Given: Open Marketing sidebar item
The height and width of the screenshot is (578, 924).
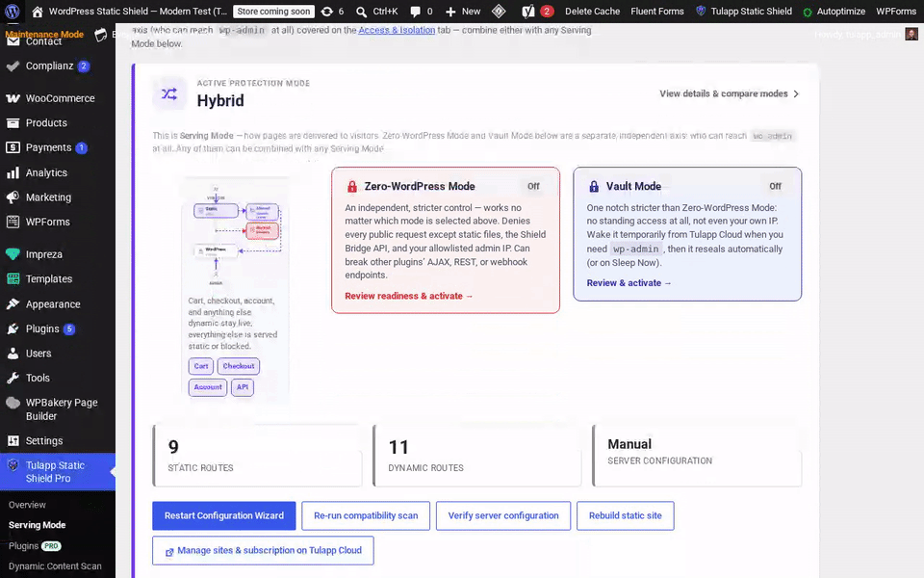Looking at the screenshot, I should pos(58,197).
